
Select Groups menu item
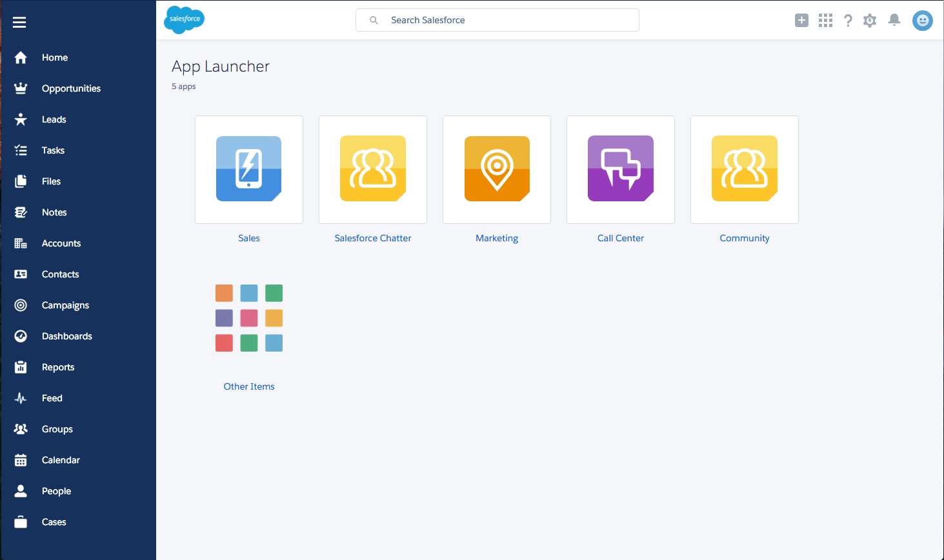click(57, 429)
